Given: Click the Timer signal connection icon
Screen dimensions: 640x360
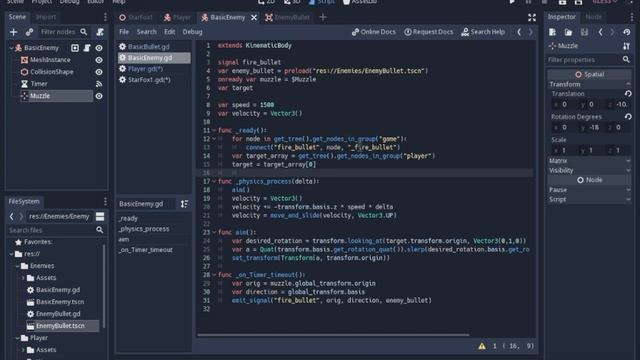Looking at the screenshot, I should coord(99,84).
